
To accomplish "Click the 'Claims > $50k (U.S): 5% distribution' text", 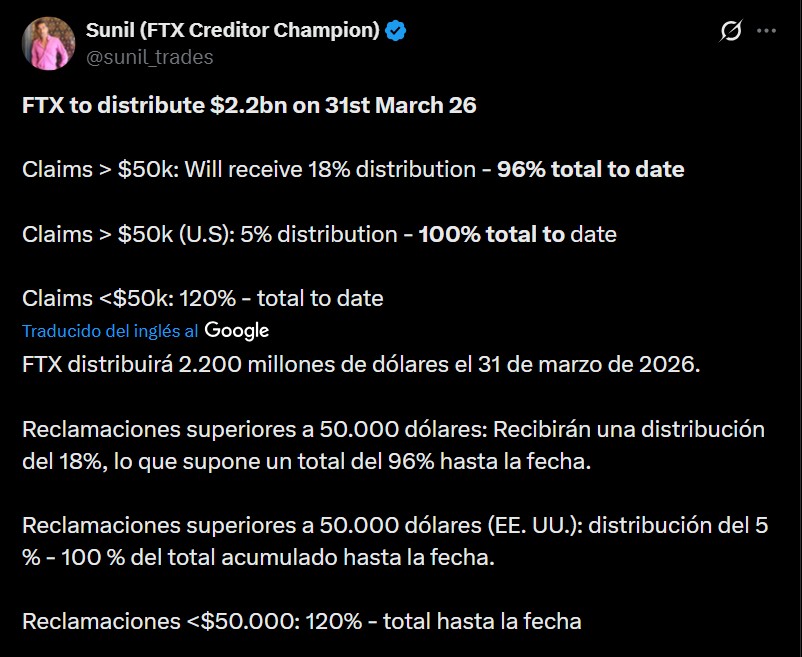I will [210, 234].
